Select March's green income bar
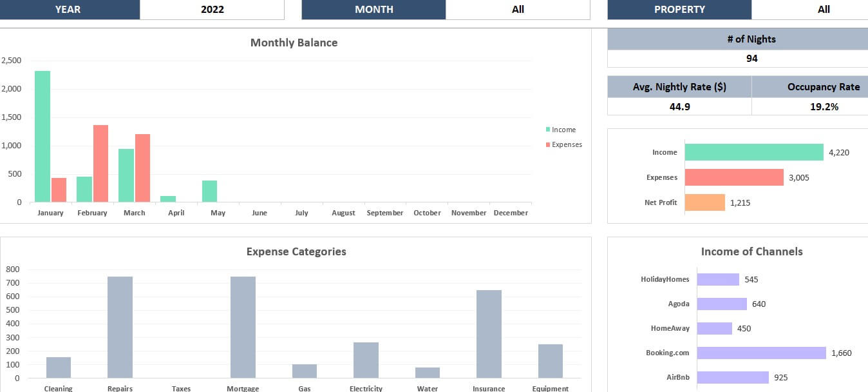Viewport: 868px width, 392px height. [x=126, y=175]
